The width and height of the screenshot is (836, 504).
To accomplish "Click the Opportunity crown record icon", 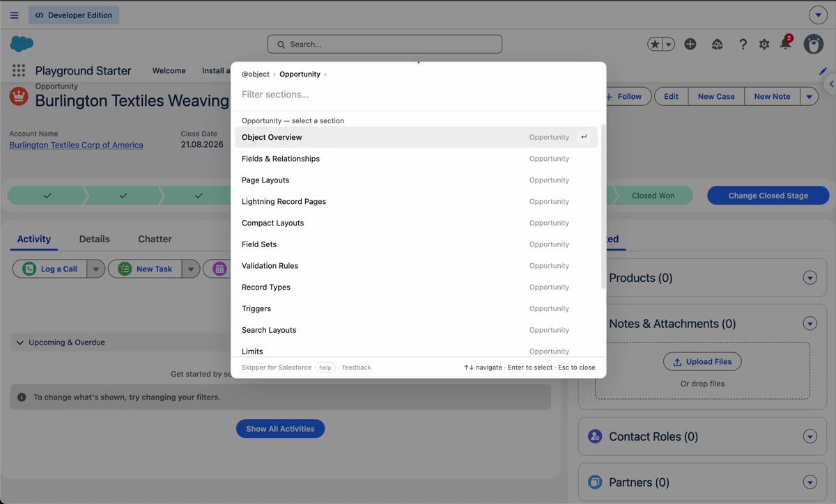I will [x=19, y=97].
